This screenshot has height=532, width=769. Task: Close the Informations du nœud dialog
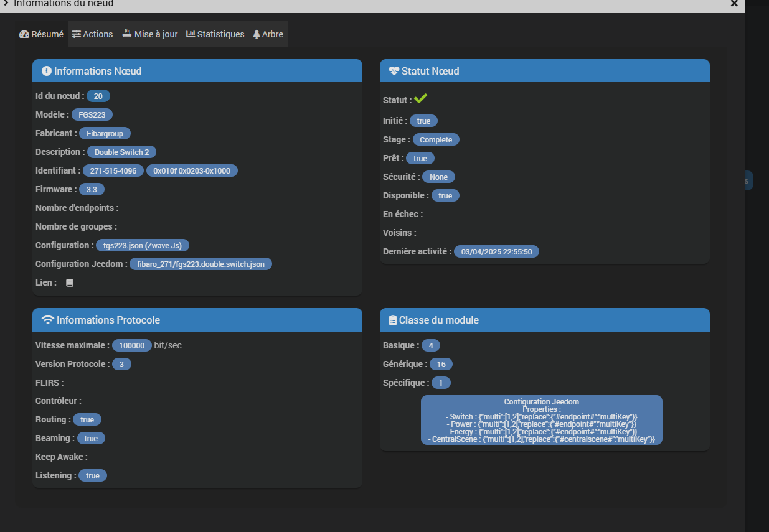pyautogui.click(x=734, y=3)
